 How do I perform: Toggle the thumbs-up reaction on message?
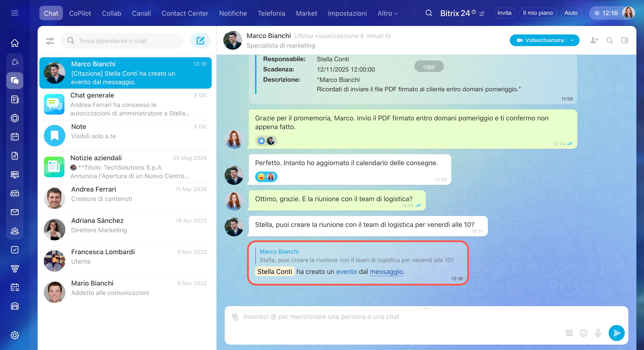coord(261,141)
